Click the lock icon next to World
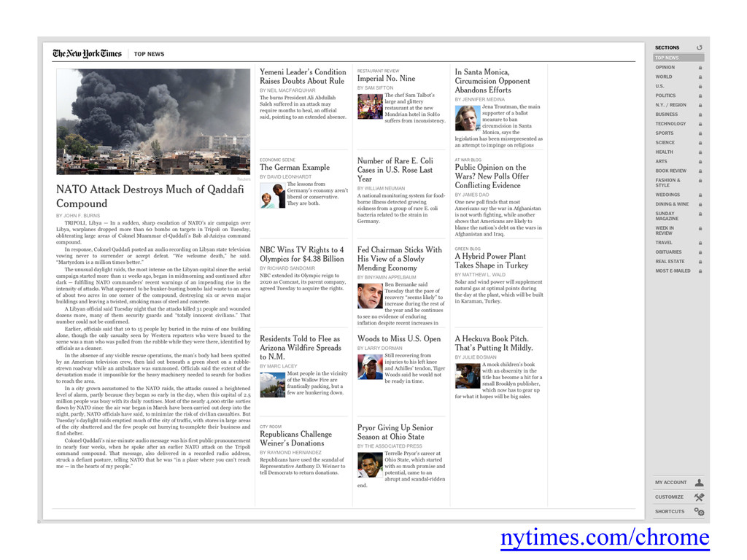This screenshot has height=560, width=747. (x=700, y=77)
